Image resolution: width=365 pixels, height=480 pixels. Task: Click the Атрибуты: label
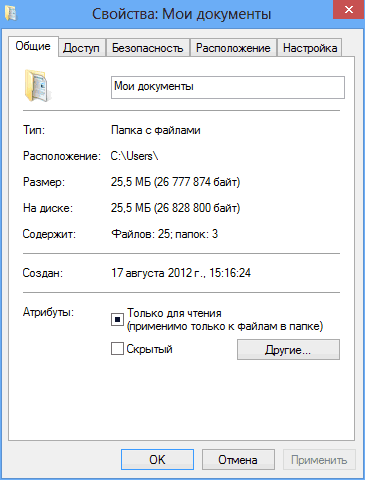48,312
